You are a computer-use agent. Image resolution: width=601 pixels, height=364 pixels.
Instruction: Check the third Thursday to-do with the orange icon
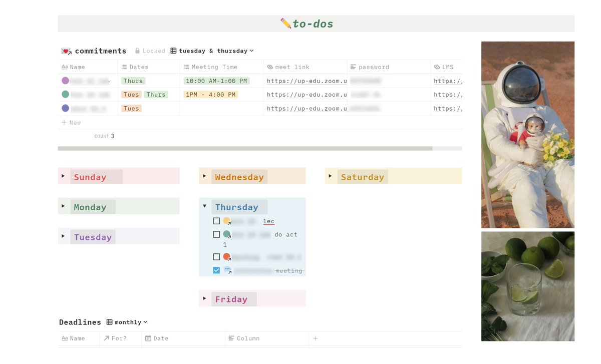click(x=216, y=257)
